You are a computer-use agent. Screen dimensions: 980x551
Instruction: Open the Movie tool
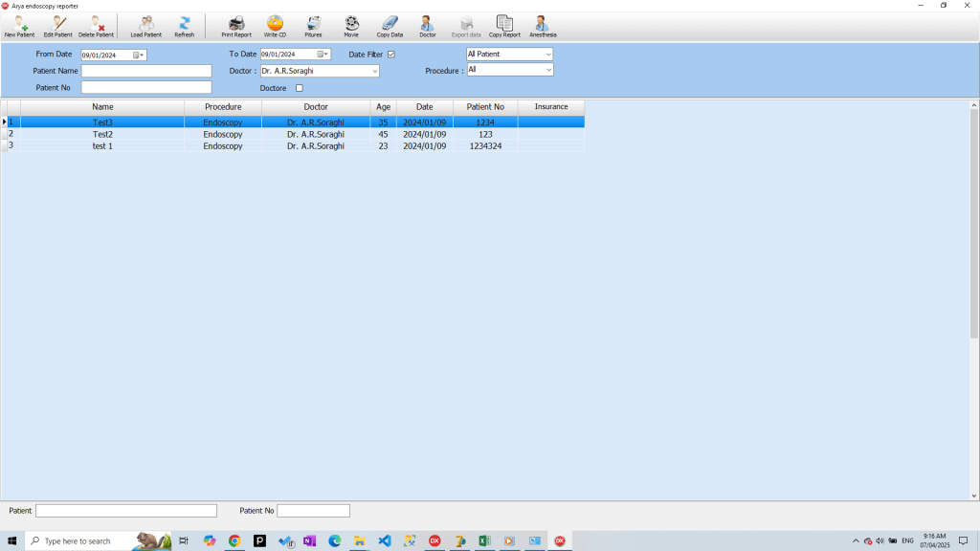(x=351, y=25)
